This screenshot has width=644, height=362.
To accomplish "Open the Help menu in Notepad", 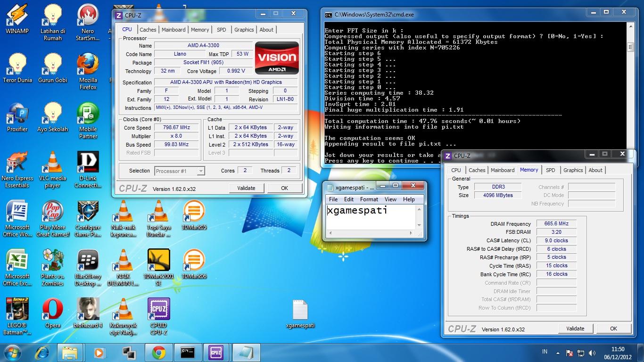I will 409,199.
